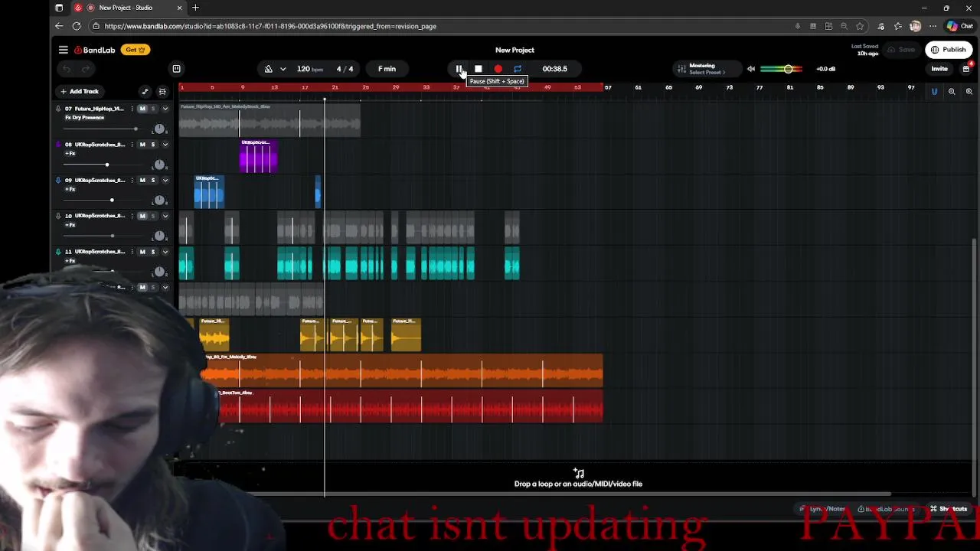Image resolution: width=980 pixels, height=551 pixels.
Task: Mute track 09 with M button
Action: point(142,180)
